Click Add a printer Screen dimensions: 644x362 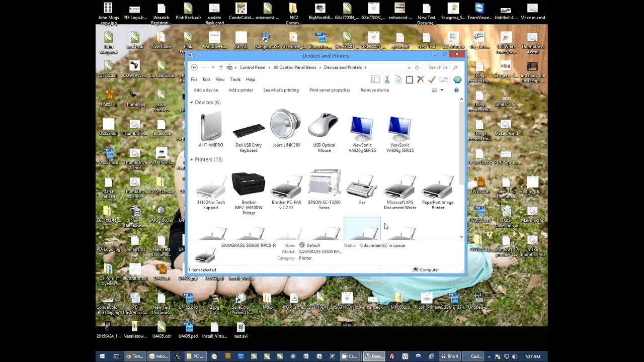coord(240,90)
